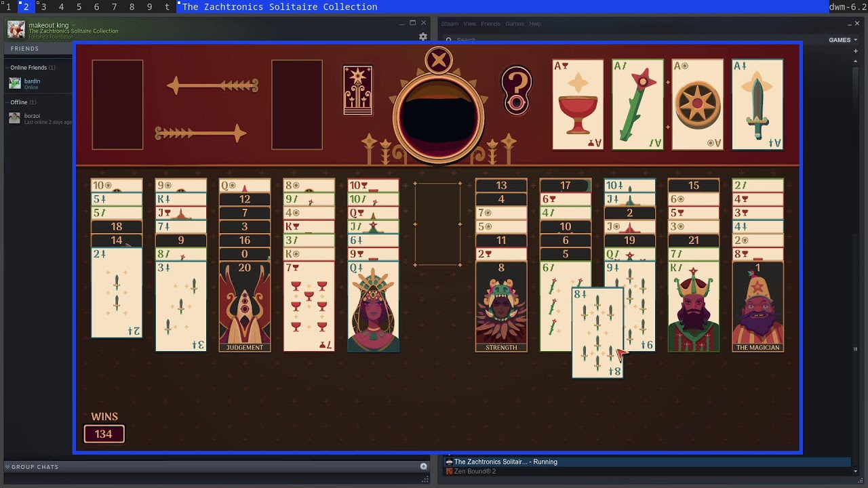Open status dropdown next to makeout king
This screenshot has width=868, height=488.
(73, 26)
